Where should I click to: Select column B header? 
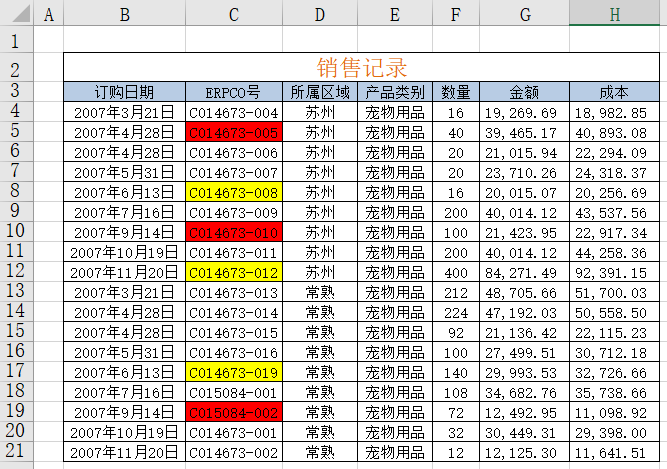[124, 15]
